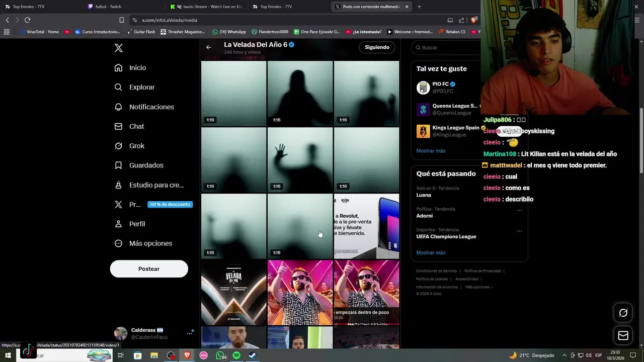Image resolution: width=644 pixels, height=362 pixels.
Task: Click the X logo in the sidebar
Action: point(119,48)
